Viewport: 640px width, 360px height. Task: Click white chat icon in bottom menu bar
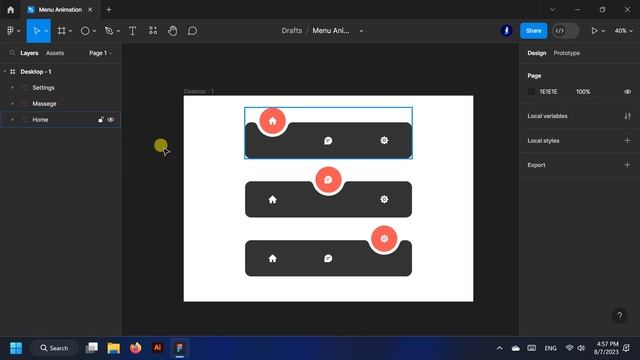tap(328, 258)
